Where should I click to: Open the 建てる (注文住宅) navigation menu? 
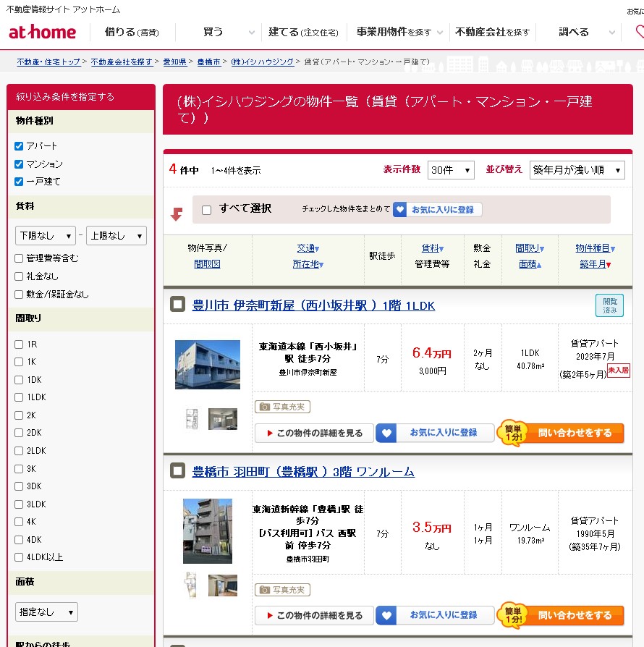click(302, 33)
